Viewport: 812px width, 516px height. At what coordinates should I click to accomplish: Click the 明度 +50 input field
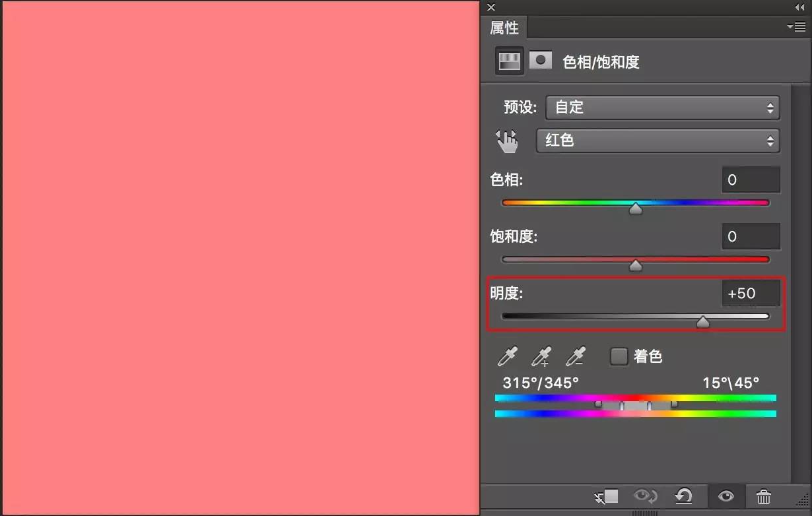pyautogui.click(x=751, y=293)
